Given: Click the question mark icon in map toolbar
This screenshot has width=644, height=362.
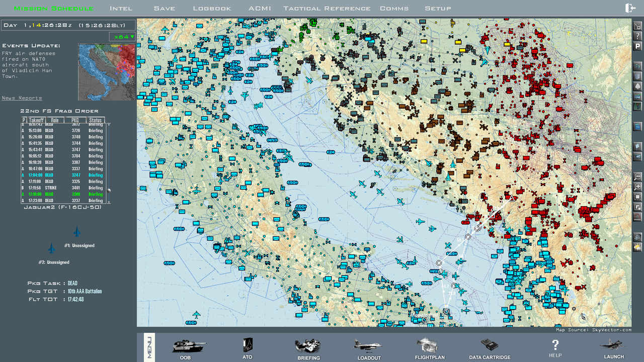Looking at the screenshot, I should (x=637, y=36).
